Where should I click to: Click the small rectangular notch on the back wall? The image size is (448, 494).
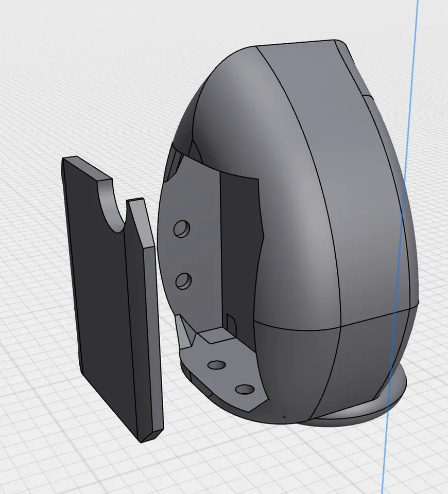tap(231, 324)
